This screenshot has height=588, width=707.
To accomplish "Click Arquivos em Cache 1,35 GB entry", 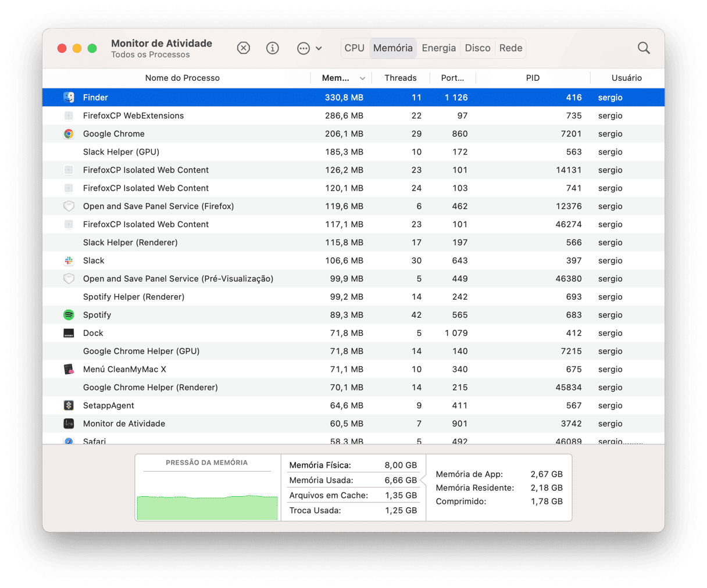I will click(x=353, y=496).
